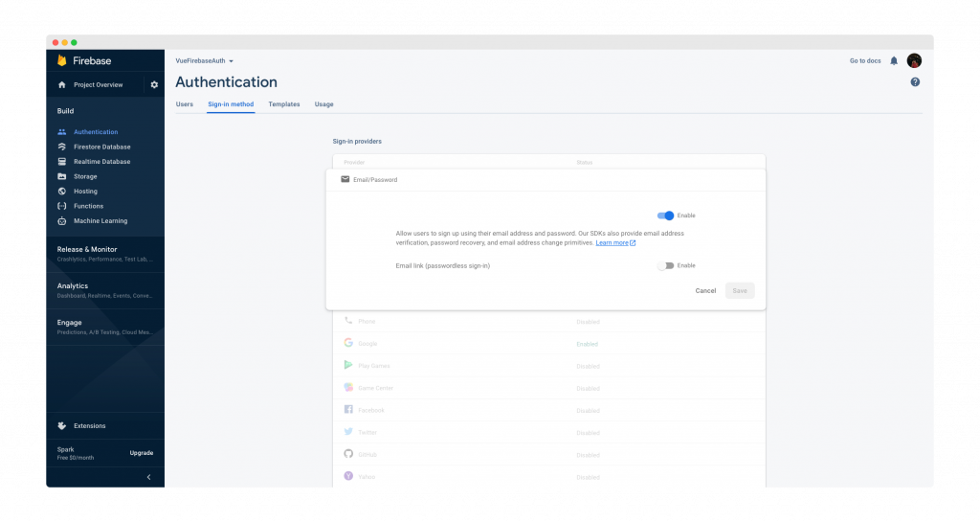The height and width of the screenshot is (522, 980).
Task: Click the Google provider logo
Action: pyautogui.click(x=348, y=343)
